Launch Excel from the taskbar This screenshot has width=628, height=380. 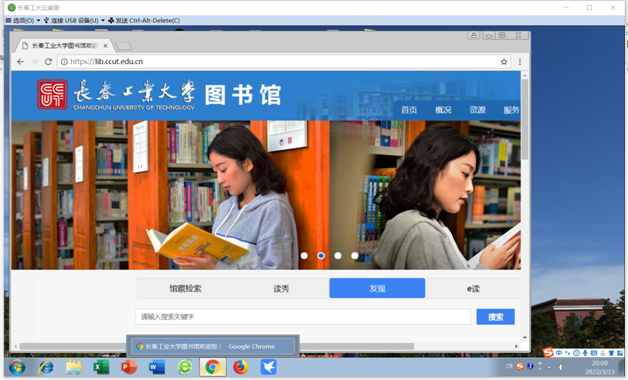click(101, 367)
